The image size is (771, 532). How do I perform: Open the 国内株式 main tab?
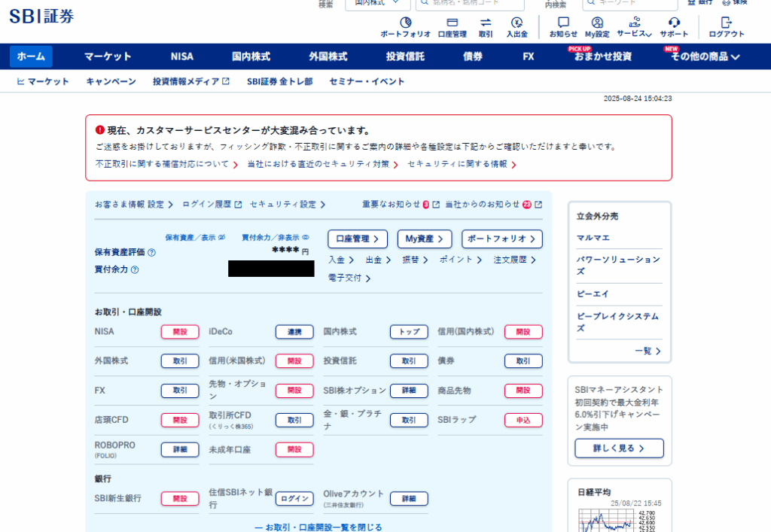251,56
